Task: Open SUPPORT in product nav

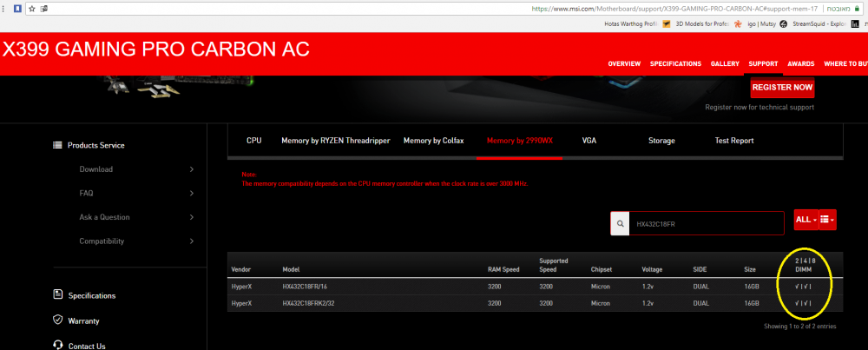Action: coord(763,63)
